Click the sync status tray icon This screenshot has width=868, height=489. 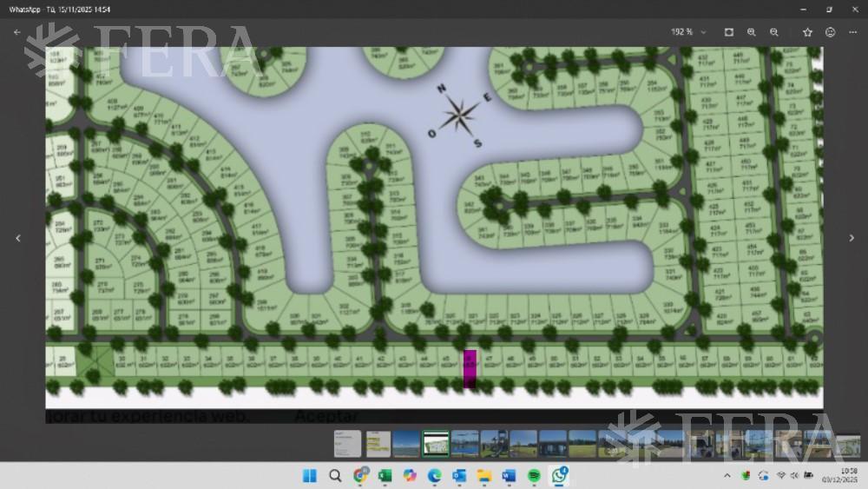[763, 476]
